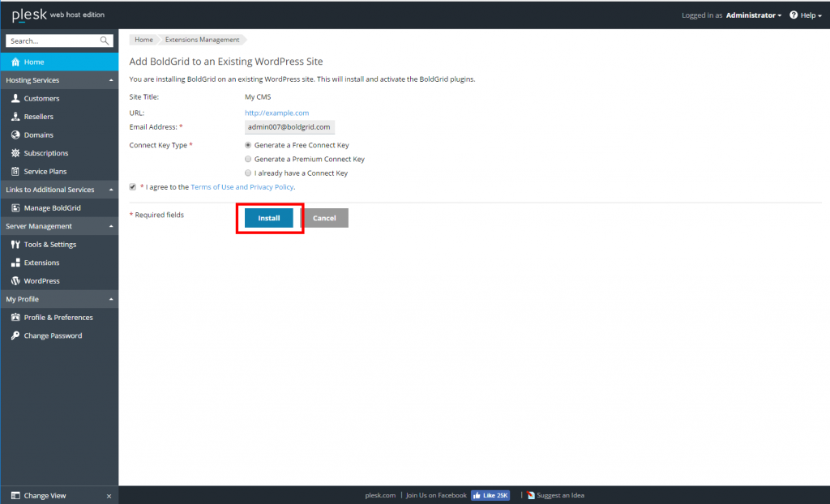The height and width of the screenshot is (504, 830).
Task: Open Terms of Use and Privacy Policy link
Action: coord(242,187)
